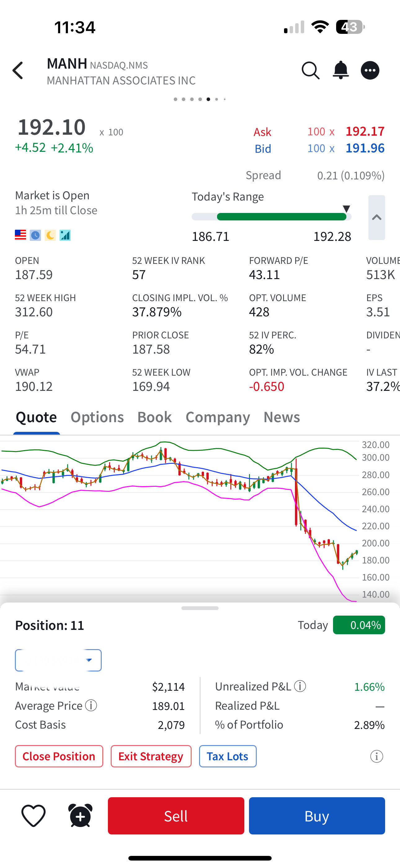The height and width of the screenshot is (868, 400).
Task: Tap the crescent moon overnight trading icon
Action: [50, 235]
